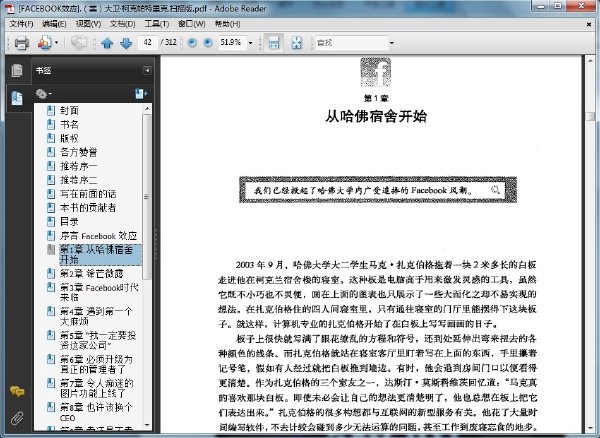Open the 文档(D) menu
This screenshot has width=600, height=438.
pyautogui.click(x=122, y=24)
